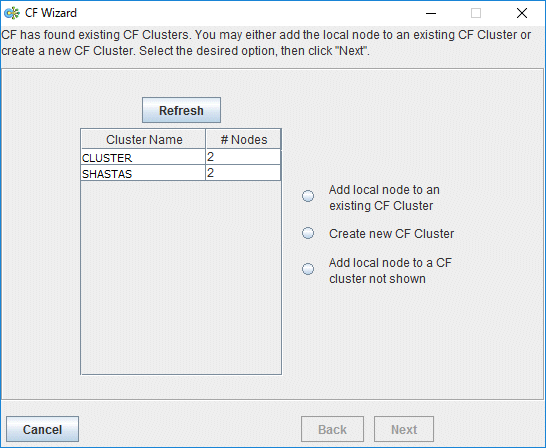Click the node count cell for CLUSTER
Screen dimensions: 546x448
tap(243, 157)
